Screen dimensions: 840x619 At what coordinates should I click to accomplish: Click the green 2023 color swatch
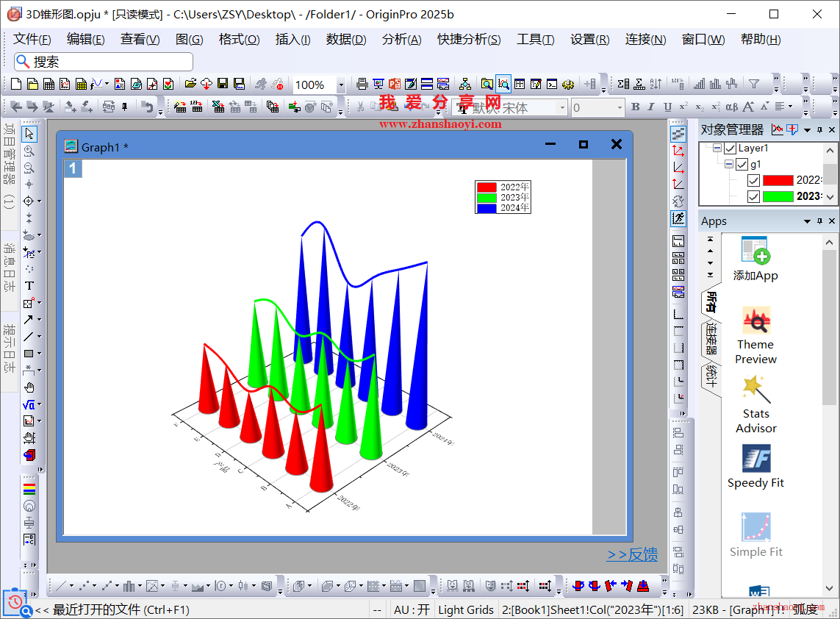coord(778,196)
